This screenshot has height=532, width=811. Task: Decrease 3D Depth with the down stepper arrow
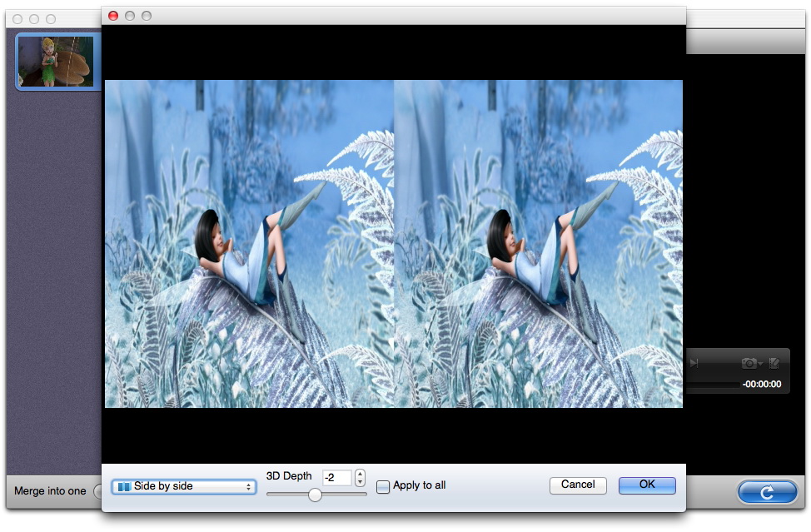coord(360,482)
